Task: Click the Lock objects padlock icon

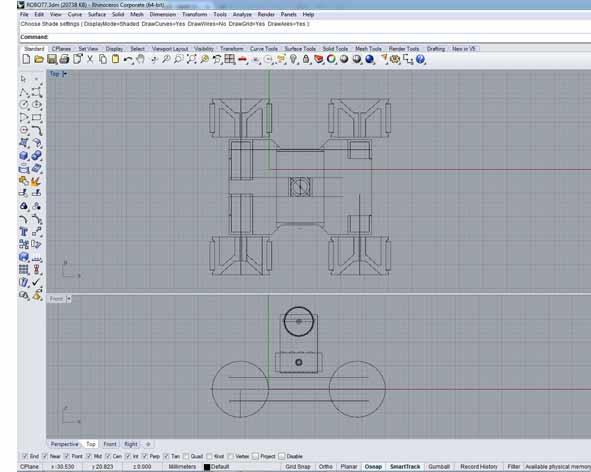Action: 306,59
